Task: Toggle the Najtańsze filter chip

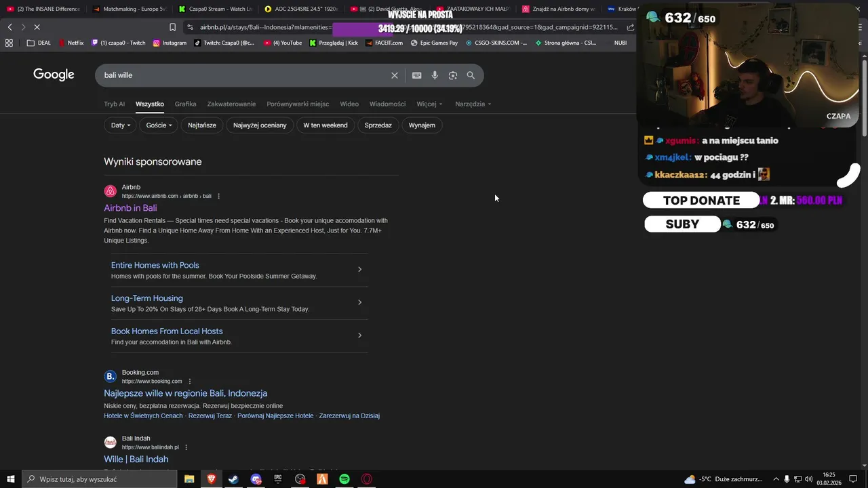Action: pyautogui.click(x=202, y=125)
